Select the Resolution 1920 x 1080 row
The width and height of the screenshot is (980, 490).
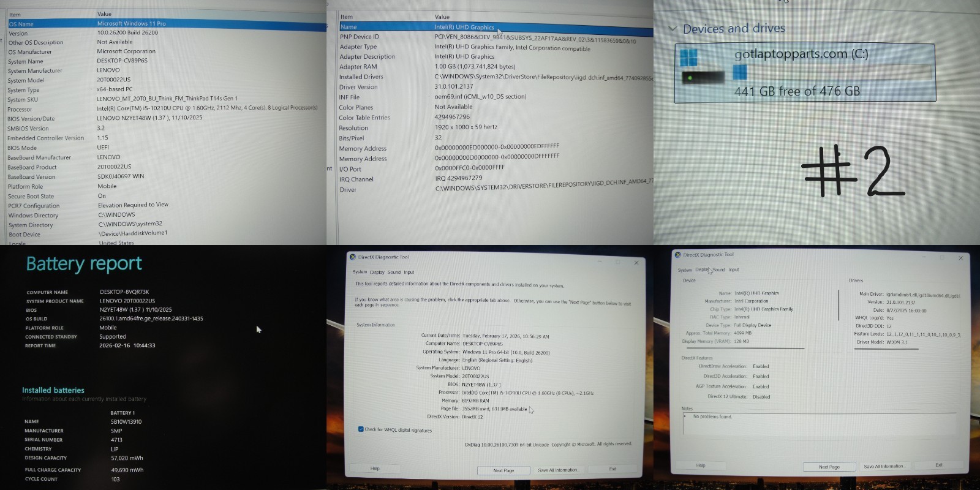[x=496, y=128]
